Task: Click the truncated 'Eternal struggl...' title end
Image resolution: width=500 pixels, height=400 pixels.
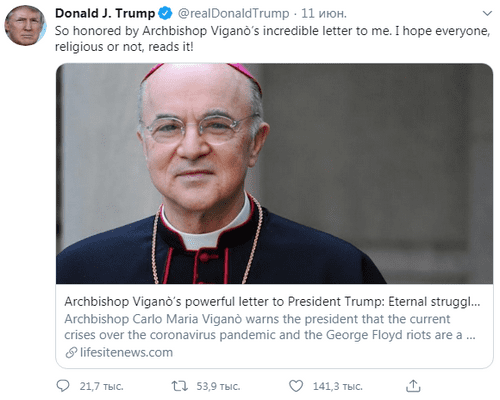Action: (434, 301)
